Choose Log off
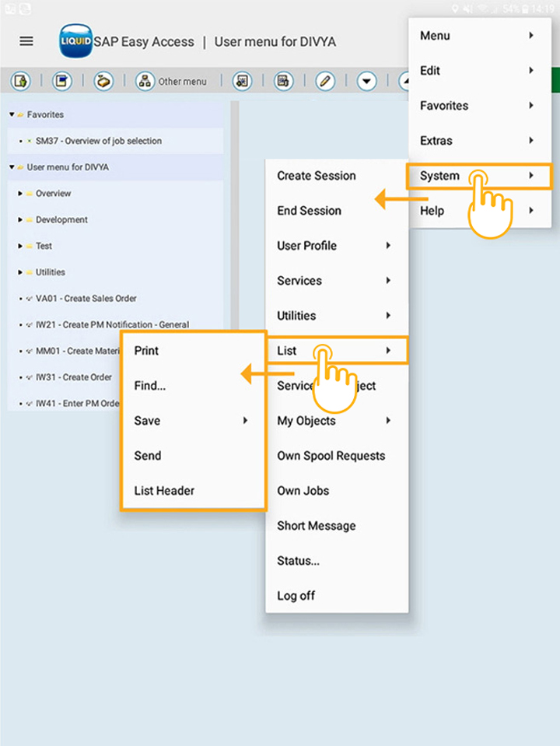The width and height of the screenshot is (560, 746). click(336, 596)
